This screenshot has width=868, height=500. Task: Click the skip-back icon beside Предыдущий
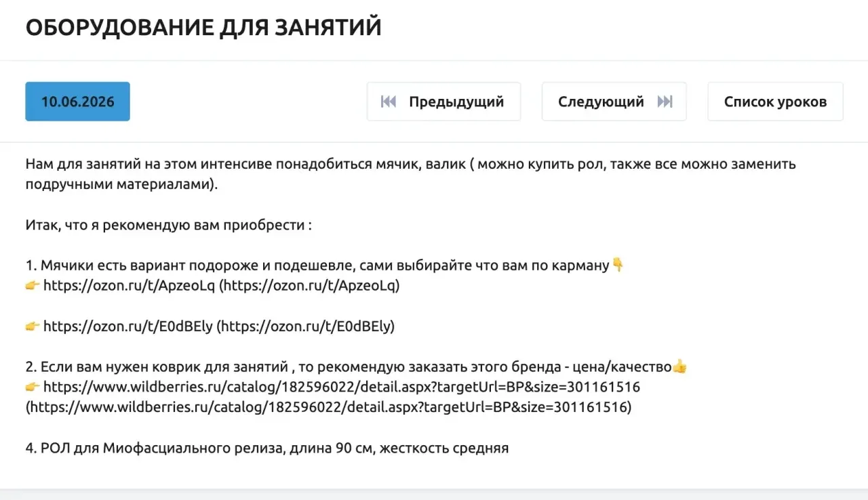pos(389,102)
